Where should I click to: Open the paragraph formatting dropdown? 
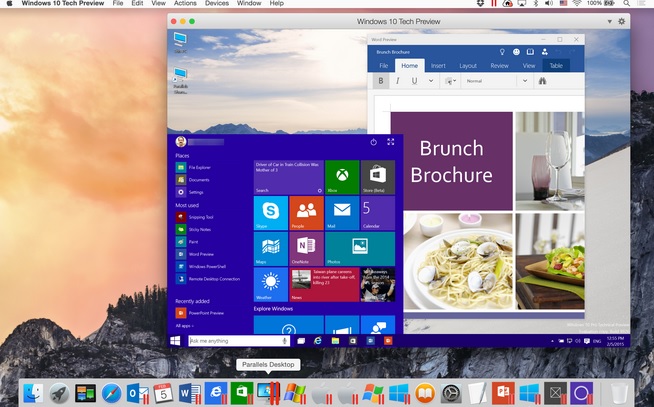[450, 81]
